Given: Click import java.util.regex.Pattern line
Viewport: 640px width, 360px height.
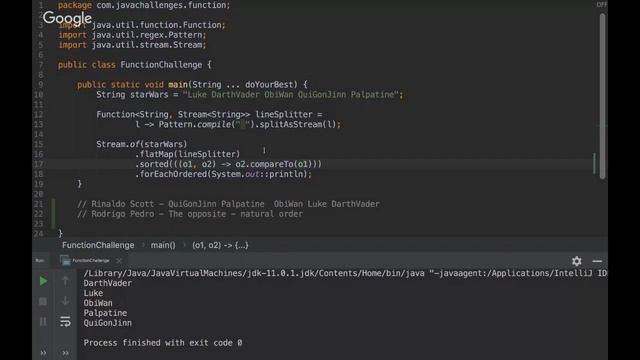Looking at the screenshot, I should [132, 35].
